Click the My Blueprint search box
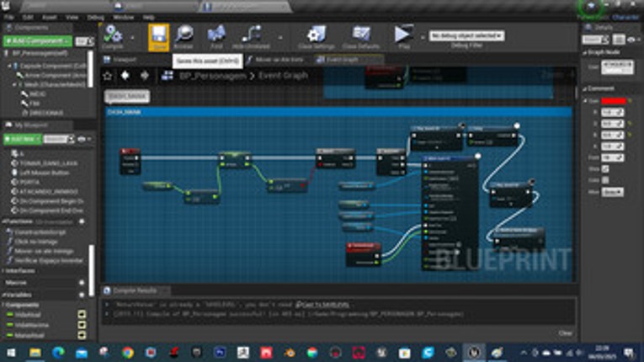Screen dimensions: 644x362 [x=58, y=139]
